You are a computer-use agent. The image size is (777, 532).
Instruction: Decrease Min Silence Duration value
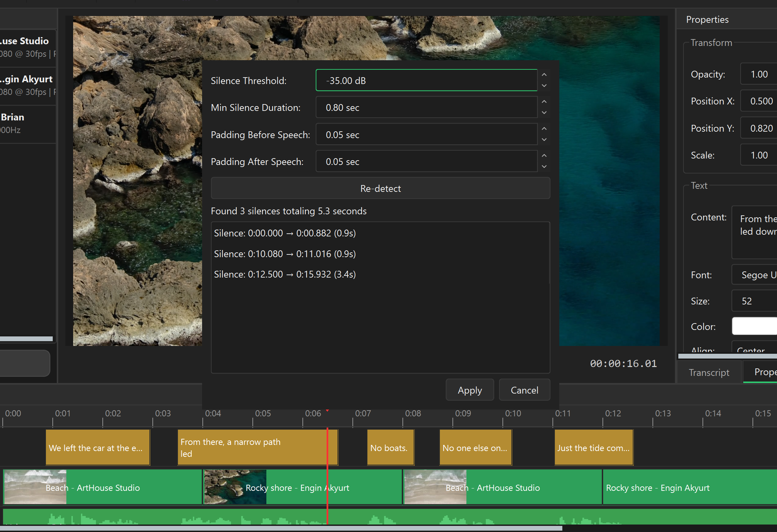coord(544,113)
